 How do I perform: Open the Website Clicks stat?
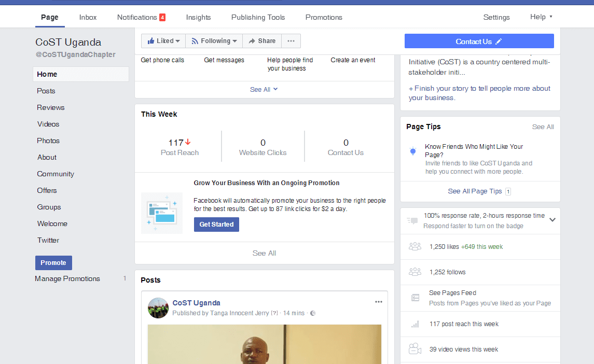(x=263, y=147)
